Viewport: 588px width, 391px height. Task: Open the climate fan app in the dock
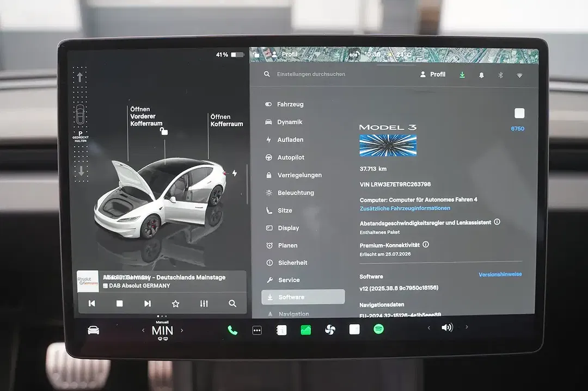point(330,330)
